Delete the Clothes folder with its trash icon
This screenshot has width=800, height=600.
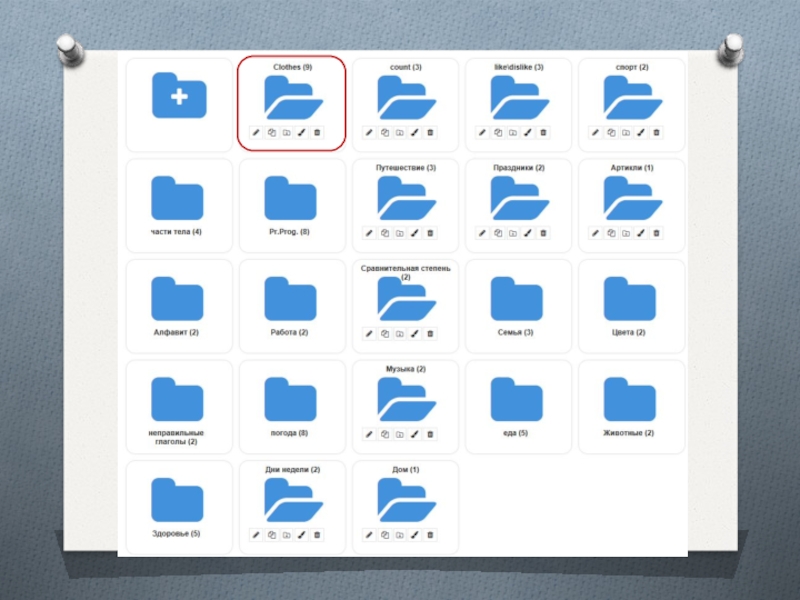317,132
